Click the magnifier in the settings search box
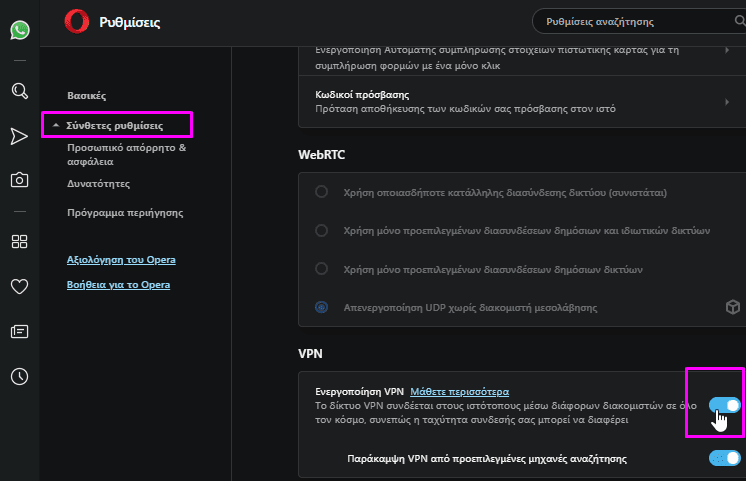The width and height of the screenshot is (746, 481). [739, 21]
